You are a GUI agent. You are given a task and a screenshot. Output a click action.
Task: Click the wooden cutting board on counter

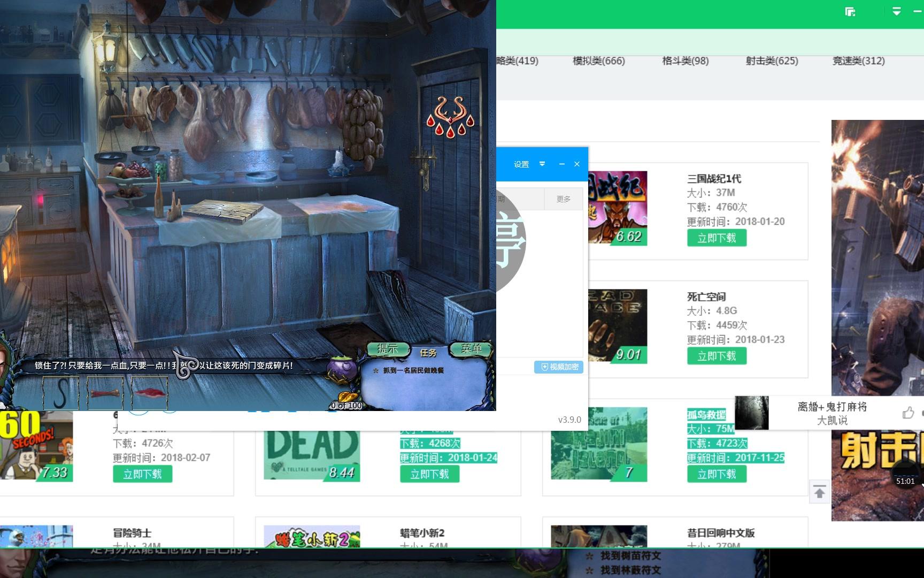(x=225, y=212)
